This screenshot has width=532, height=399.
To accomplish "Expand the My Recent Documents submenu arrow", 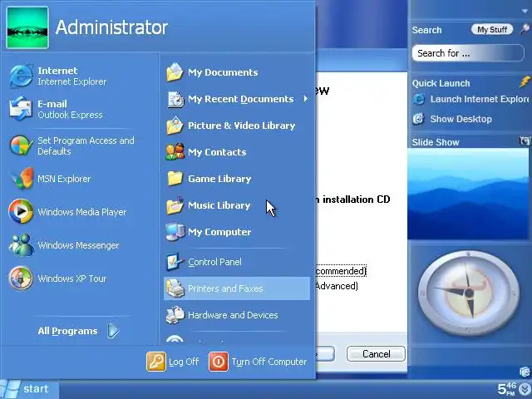I will (x=306, y=99).
